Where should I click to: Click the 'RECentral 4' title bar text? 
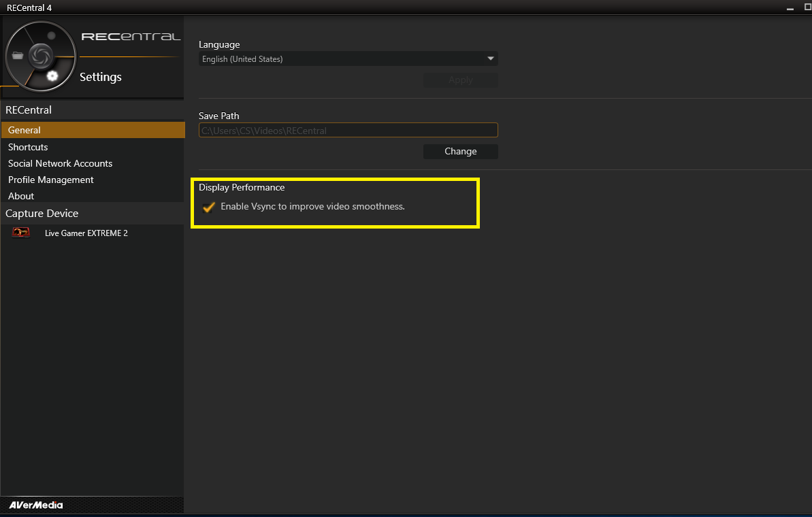[x=29, y=7]
